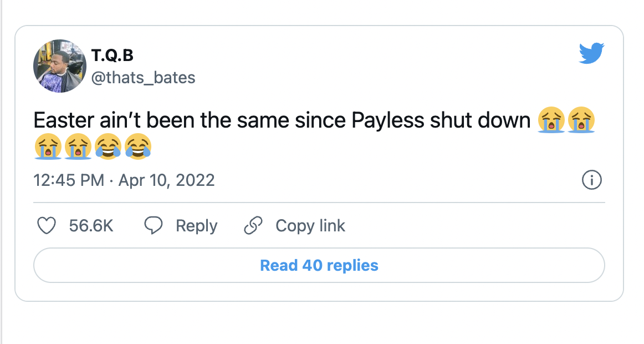Click the Reply text label
The height and width of the screenshot is (344, 644).
pyautogui.click(x=196, y=226)
